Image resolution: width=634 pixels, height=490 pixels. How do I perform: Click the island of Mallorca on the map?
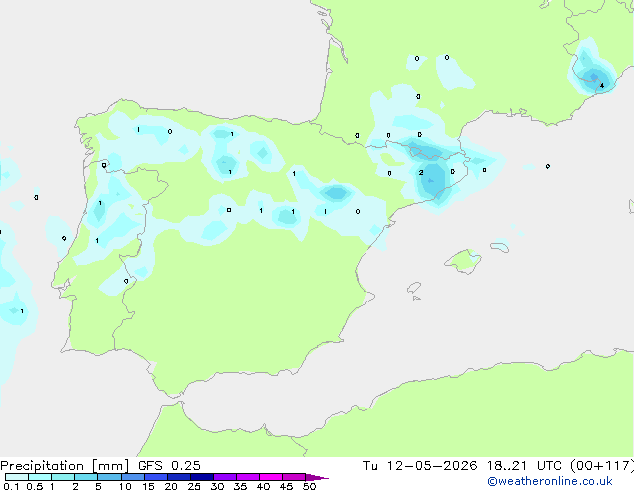463,261
